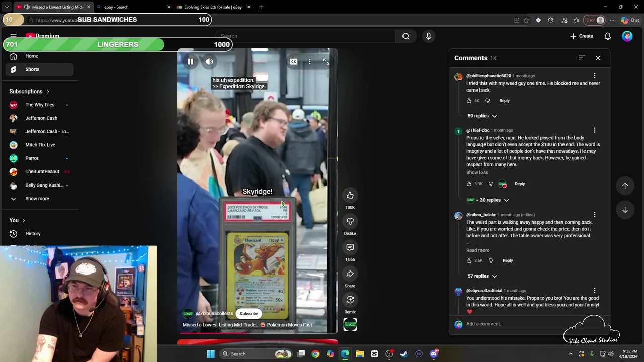Screen dimensions: 644x362
Task: Reply to the nihon_balake comment
Action: [508, 260]
